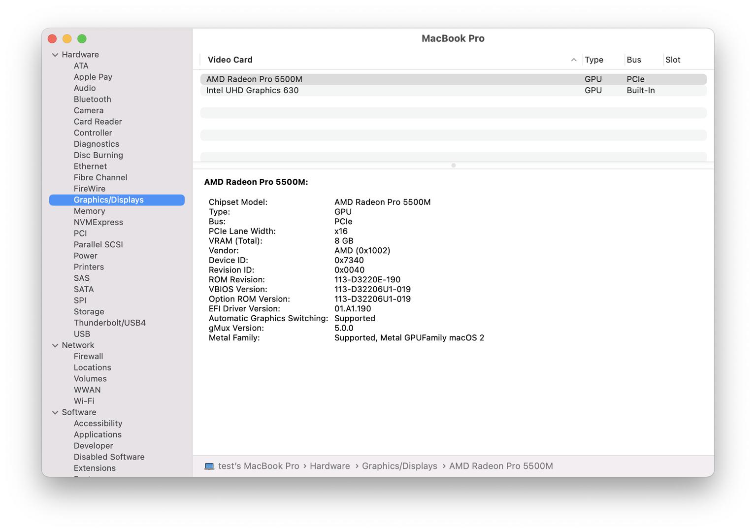This screenshot has height=532, width=756.
Task: Collapse the Hardware section
Action: point(55,55)
